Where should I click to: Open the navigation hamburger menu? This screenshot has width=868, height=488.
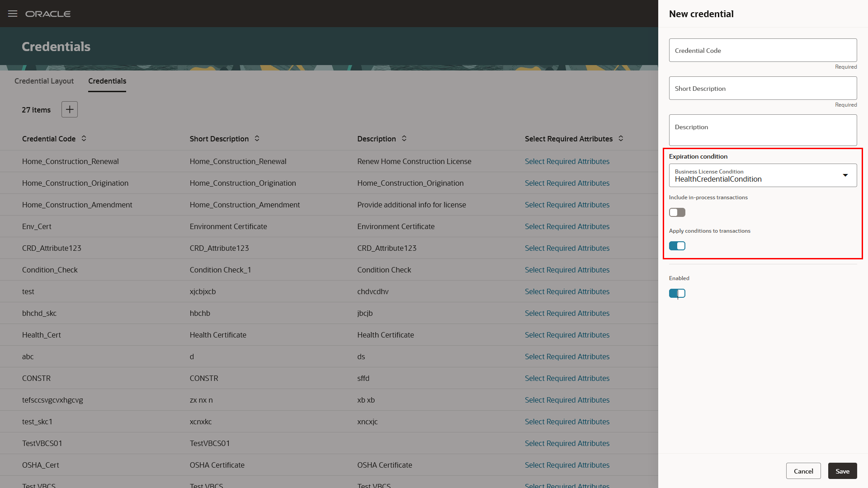pyautogui.click(x=12, y=14)
